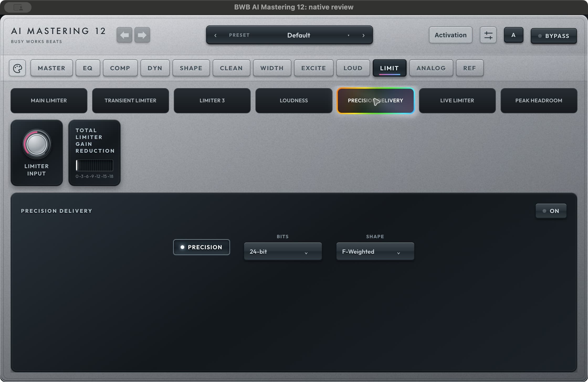Open the BITS 24-bit dropdown
Screen dimensions: 588x382
pos(283,251)
